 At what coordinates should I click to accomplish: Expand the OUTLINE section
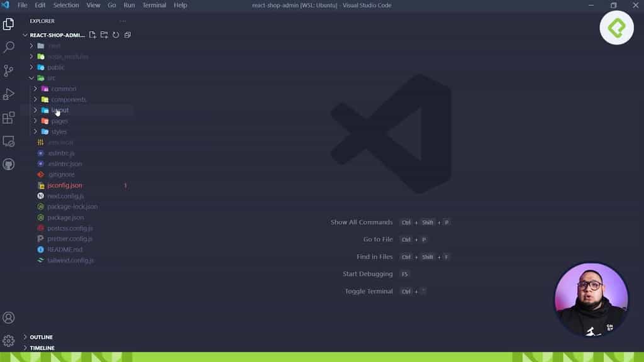click(x=41, y=337)
